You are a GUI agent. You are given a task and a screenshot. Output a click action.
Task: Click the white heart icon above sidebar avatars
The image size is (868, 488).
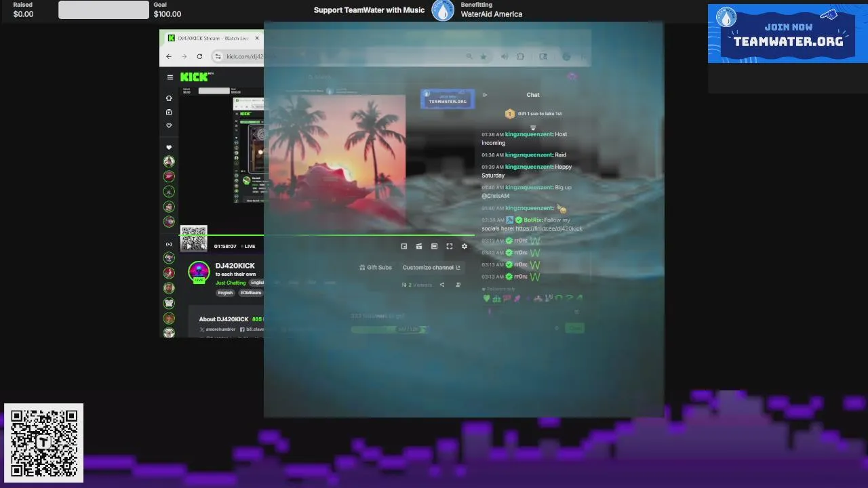click(169, 147)
